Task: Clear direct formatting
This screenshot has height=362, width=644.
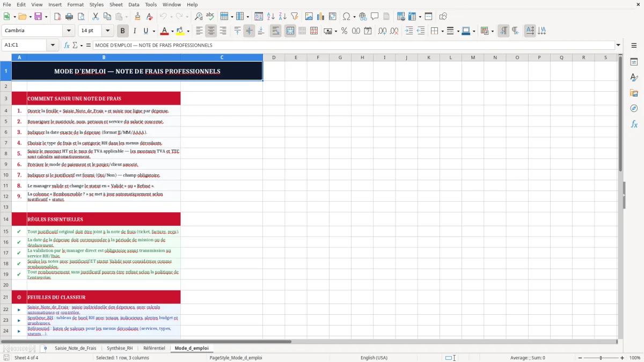Action: click(149, 17)
